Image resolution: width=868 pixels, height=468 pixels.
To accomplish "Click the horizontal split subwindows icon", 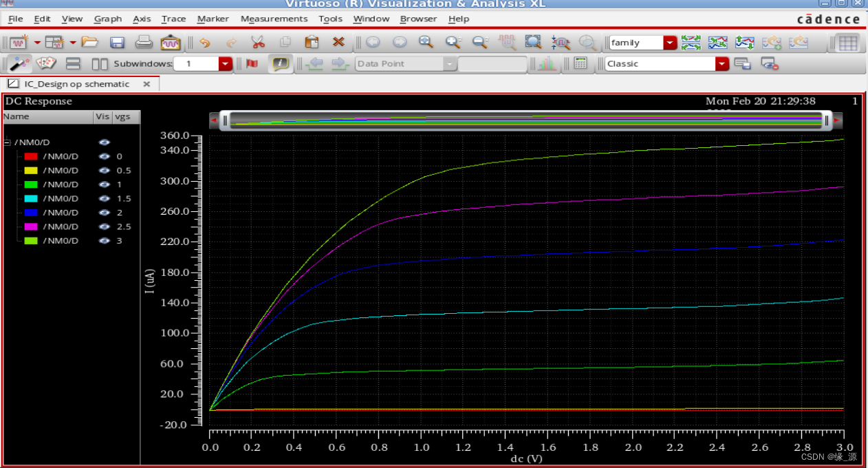I will coord(73,64).
